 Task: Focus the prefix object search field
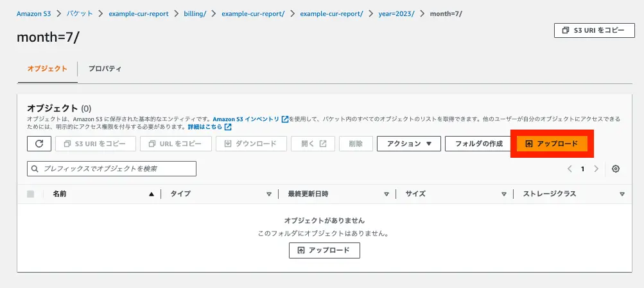(x=112, y=169)
